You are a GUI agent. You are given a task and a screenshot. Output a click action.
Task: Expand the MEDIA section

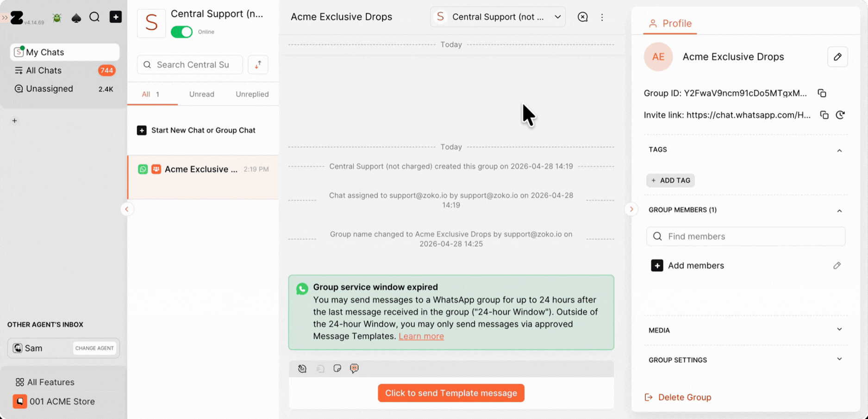click(x=839, y=330)
